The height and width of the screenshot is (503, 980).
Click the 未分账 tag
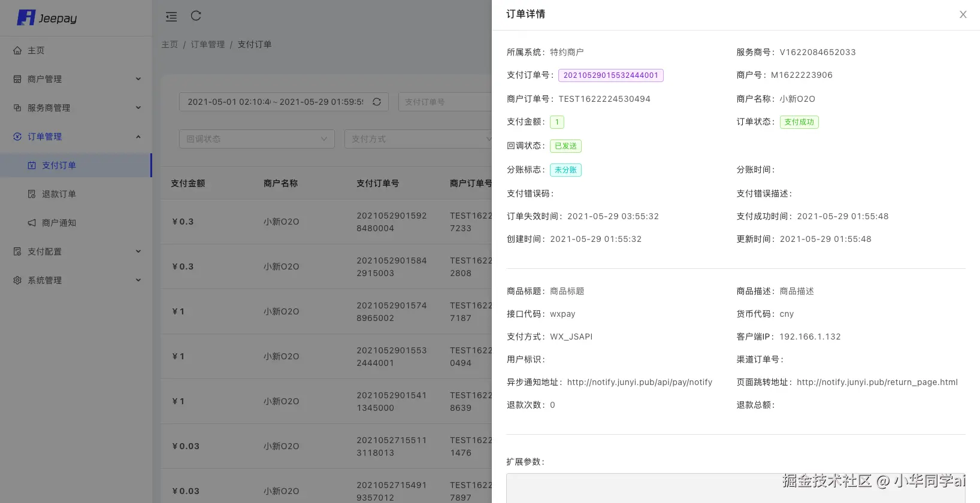click(565, 170)
